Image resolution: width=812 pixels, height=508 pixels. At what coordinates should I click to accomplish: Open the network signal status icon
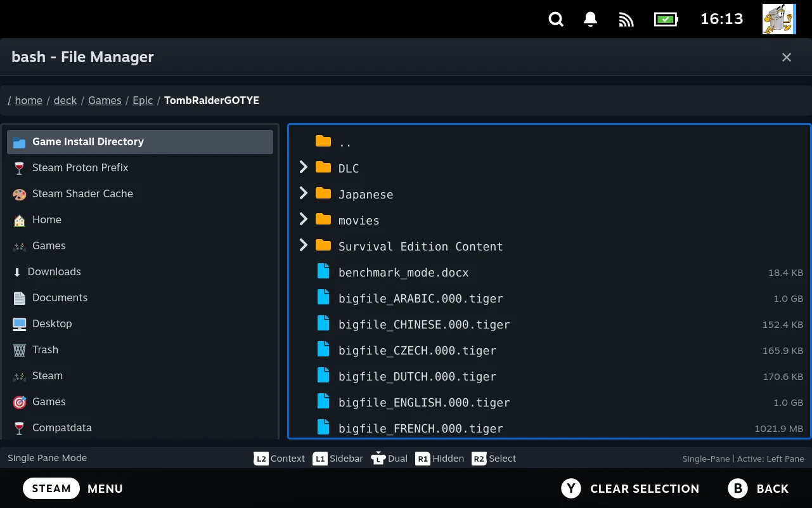[x=626, y=20]
